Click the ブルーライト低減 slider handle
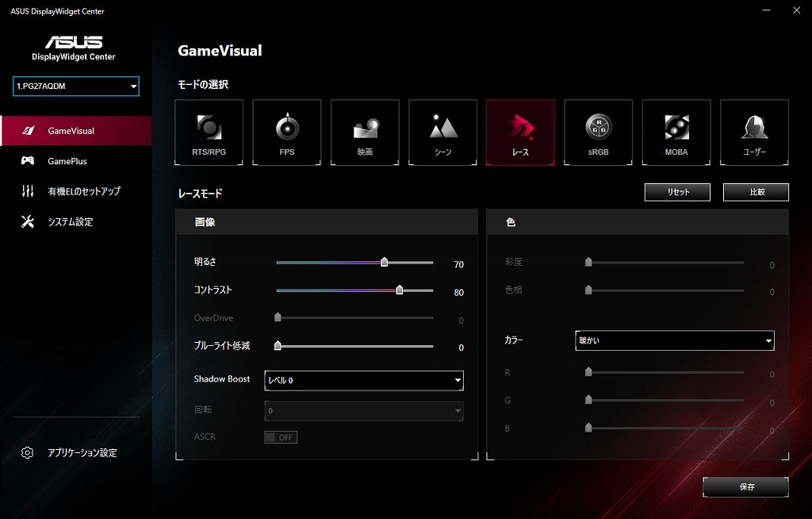Image resolution: width=812 pixels, height=519 pixels. 278,345
